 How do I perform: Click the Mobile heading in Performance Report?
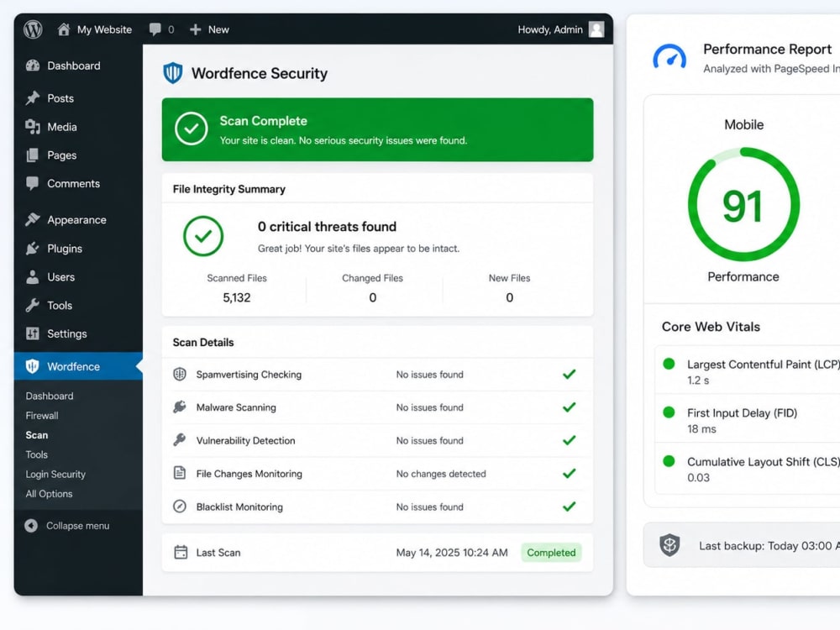743,124
